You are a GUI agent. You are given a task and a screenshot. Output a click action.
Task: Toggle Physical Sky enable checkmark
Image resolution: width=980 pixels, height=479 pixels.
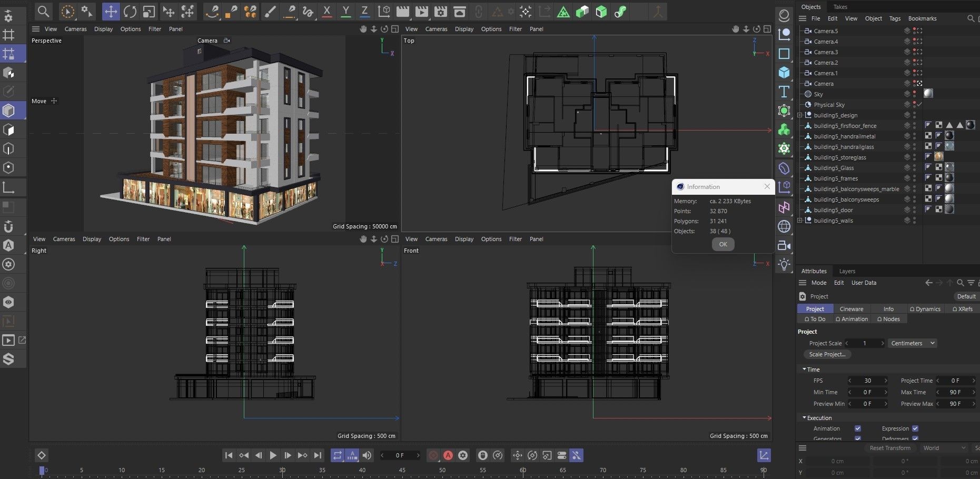point(920,105)
